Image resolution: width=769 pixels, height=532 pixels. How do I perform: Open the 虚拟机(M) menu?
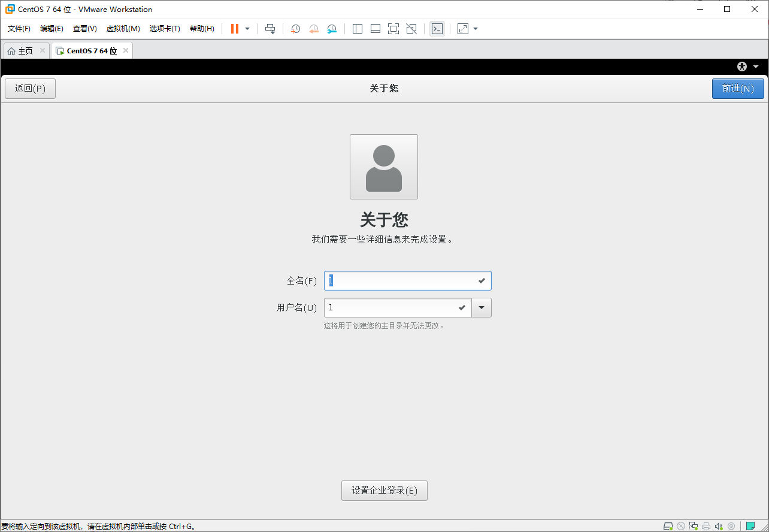point(123,29)
